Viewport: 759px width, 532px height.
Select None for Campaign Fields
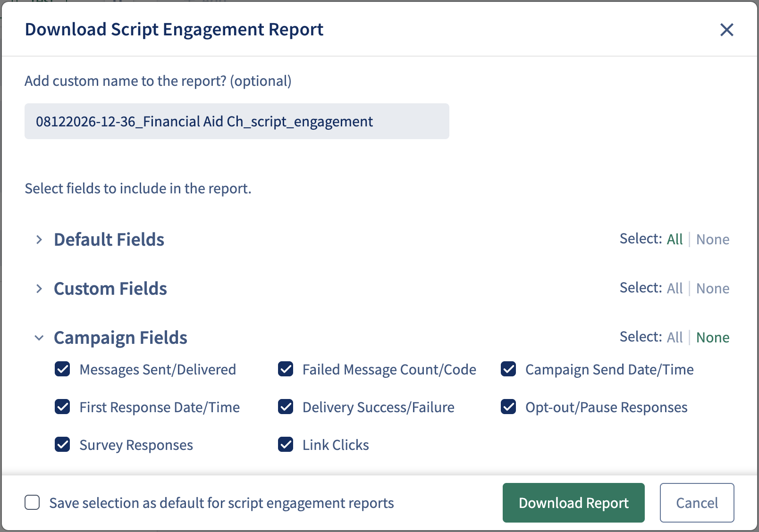tap(713, 337)
